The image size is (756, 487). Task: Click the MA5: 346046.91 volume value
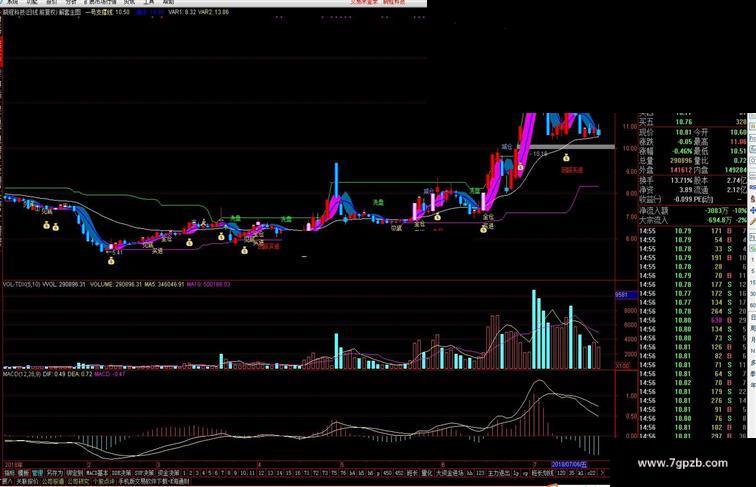pos(164,284)
